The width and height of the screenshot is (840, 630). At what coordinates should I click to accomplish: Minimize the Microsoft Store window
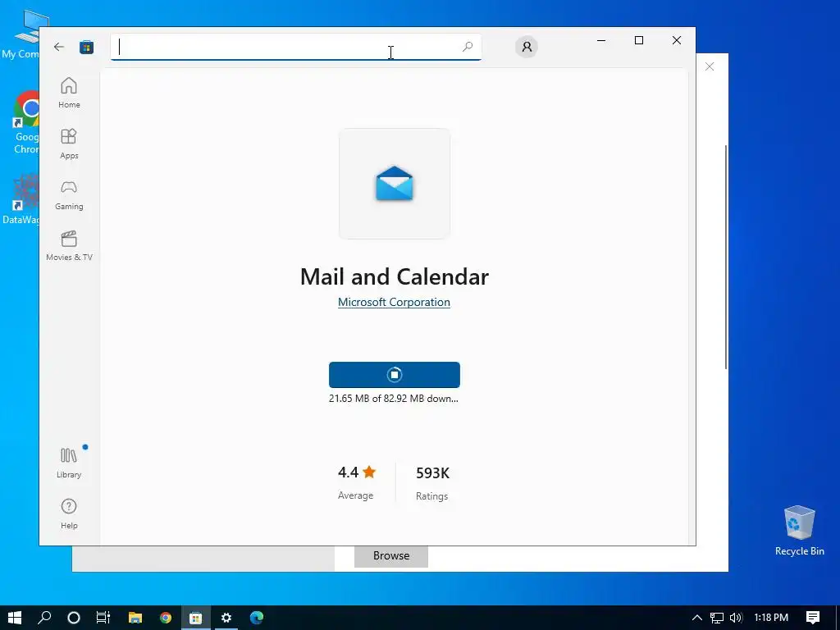(601, 40)
